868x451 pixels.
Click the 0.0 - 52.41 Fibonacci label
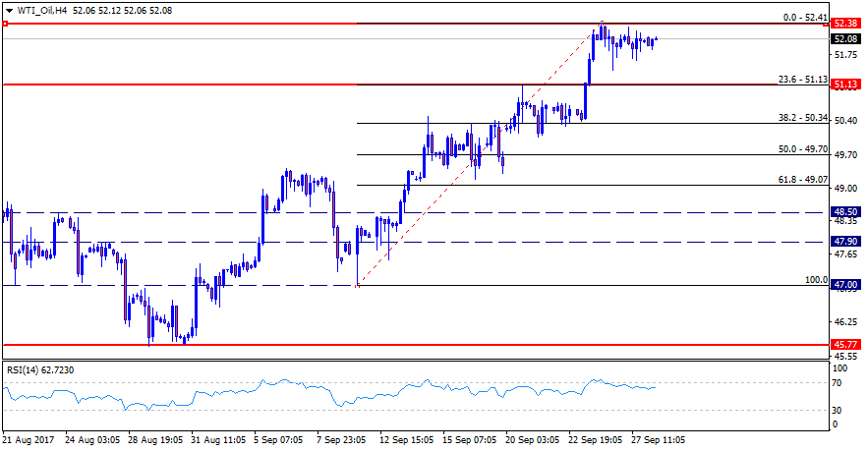pyautogui.click(x=805, y=17)
